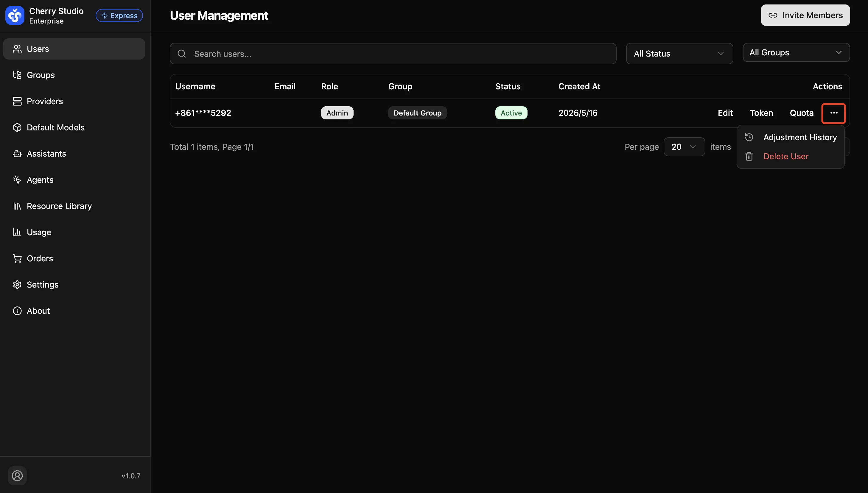
Task: Click the Created At column header
Action: click(579, 86)
